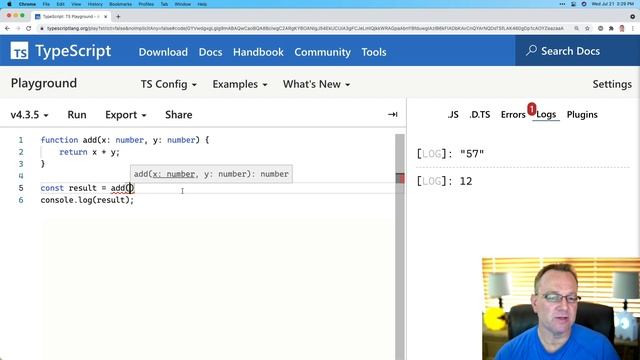Viewport: 640px width, 360px height.
Task: Click the zoom magnifier in address bar
Action: pyautogui.click(x=576, y=29)
